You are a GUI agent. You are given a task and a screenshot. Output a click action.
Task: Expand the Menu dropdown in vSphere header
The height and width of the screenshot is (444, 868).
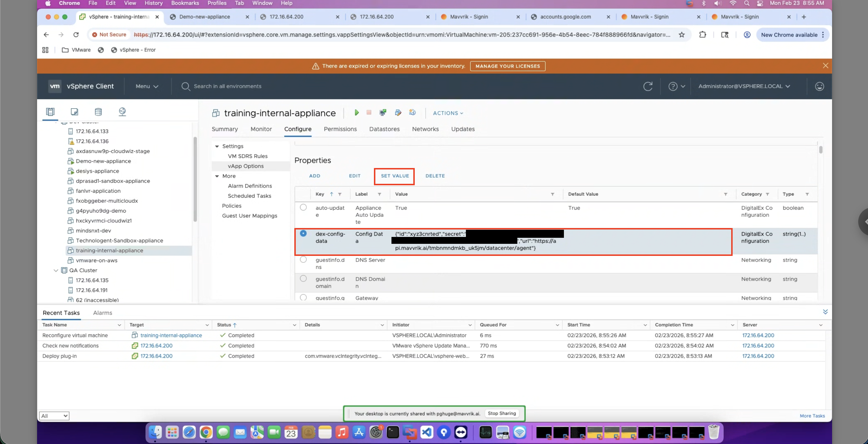[147, 86]
